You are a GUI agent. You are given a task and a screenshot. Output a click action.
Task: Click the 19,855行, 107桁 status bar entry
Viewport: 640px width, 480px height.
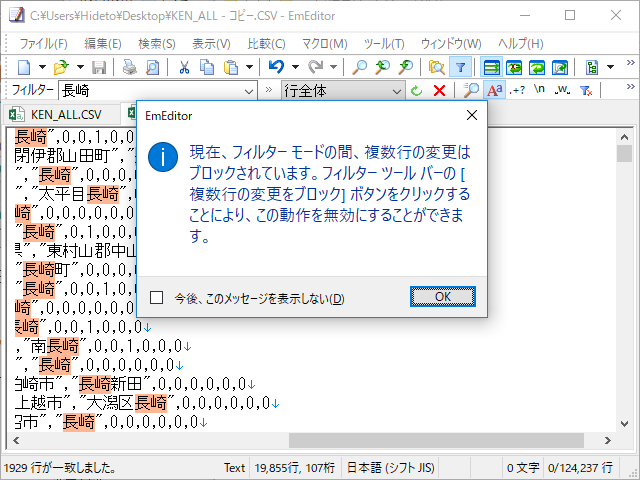click(294, 467)
